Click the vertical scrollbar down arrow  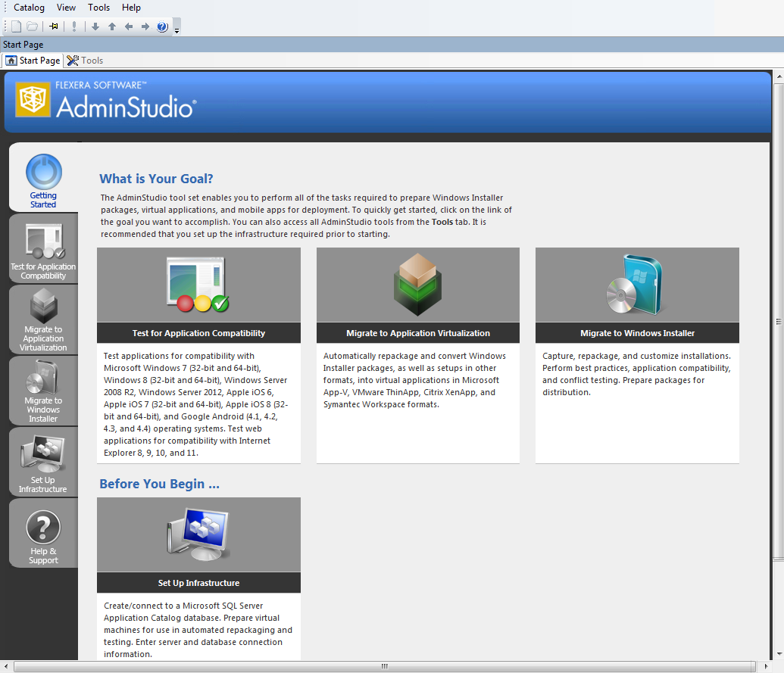click(x=779, y=653)
